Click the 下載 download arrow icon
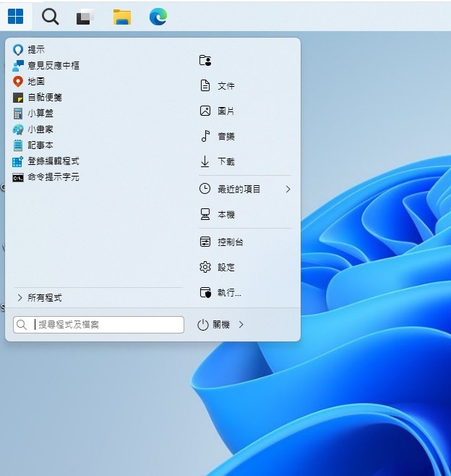451x476 pixels. click(205, 161)
